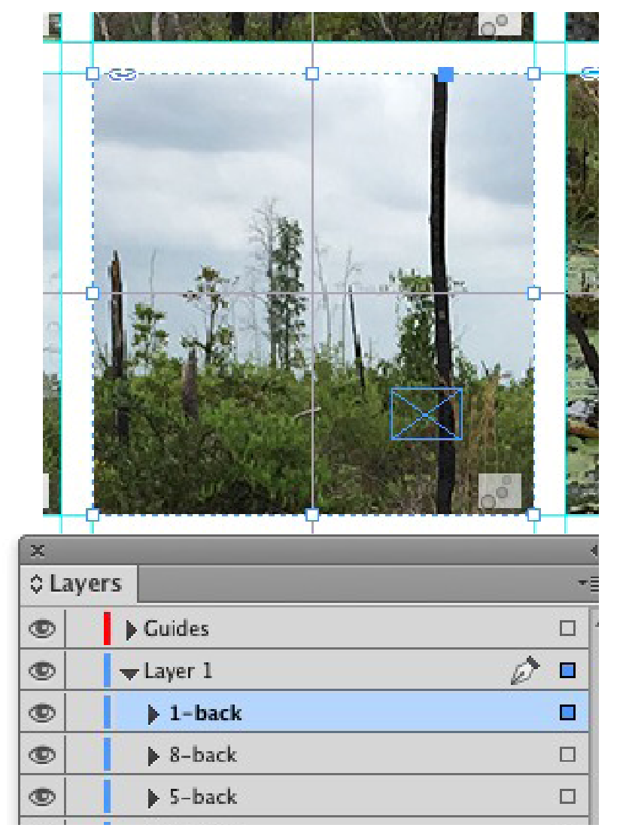Expand the 1-back item triangle
This screenshot has width=632, height=840.
(x=153, y=714)
